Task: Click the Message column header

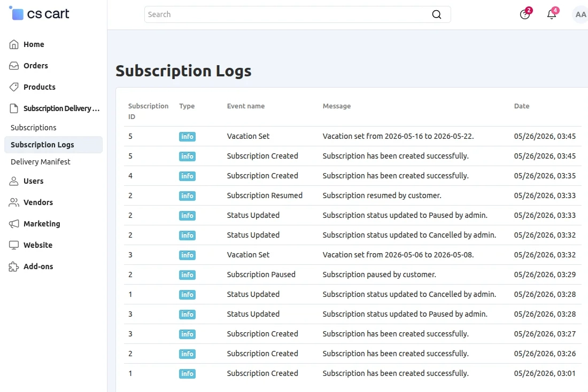Action: [x=337, y=106]
